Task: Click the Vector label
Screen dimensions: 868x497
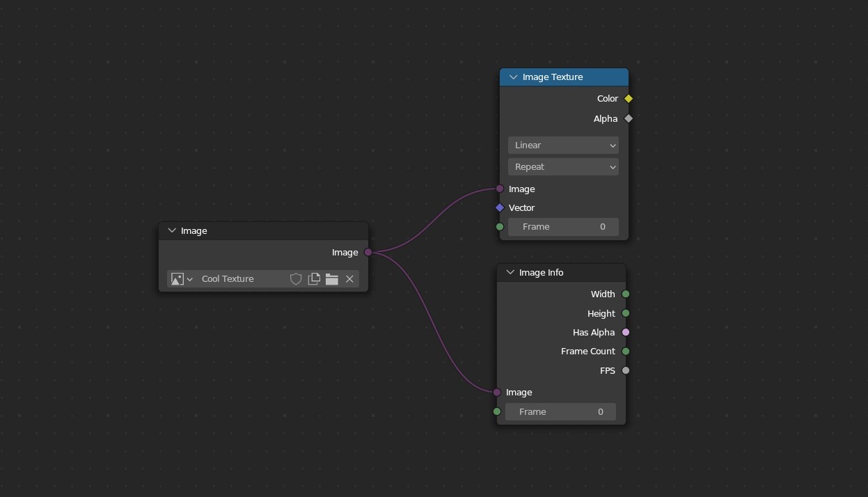Action: (x=522, y=208)
